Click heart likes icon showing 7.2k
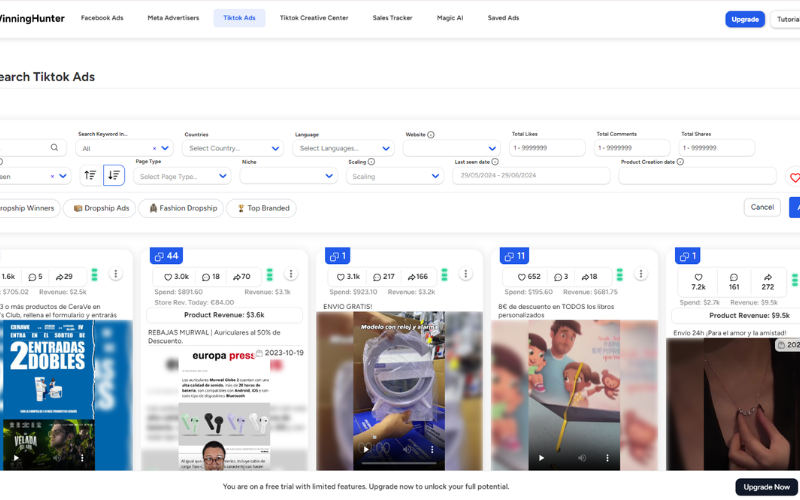The width and height of the screenshot is (800, 500). coord(698,277)
